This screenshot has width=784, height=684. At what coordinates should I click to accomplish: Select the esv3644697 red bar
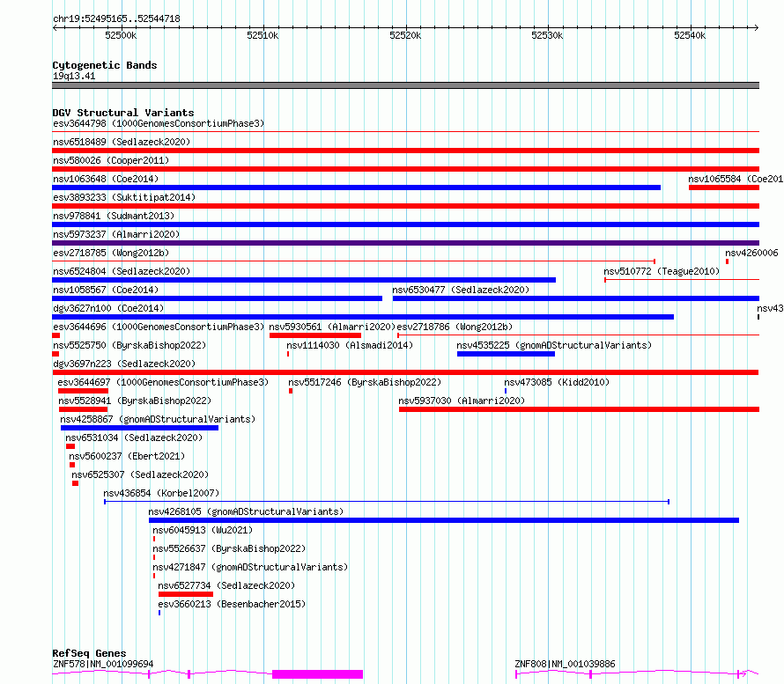(x=83, y=391)
